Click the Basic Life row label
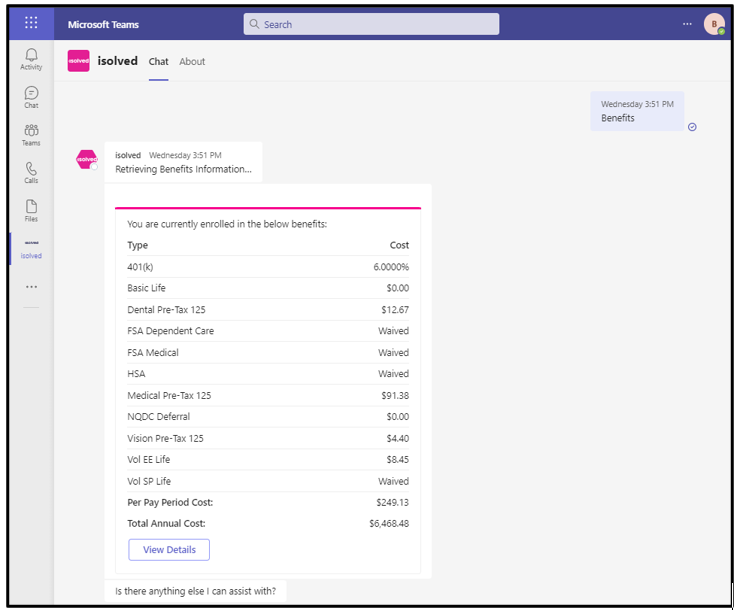The width and height of the screenshot is (743, 616). coord(146,288)
